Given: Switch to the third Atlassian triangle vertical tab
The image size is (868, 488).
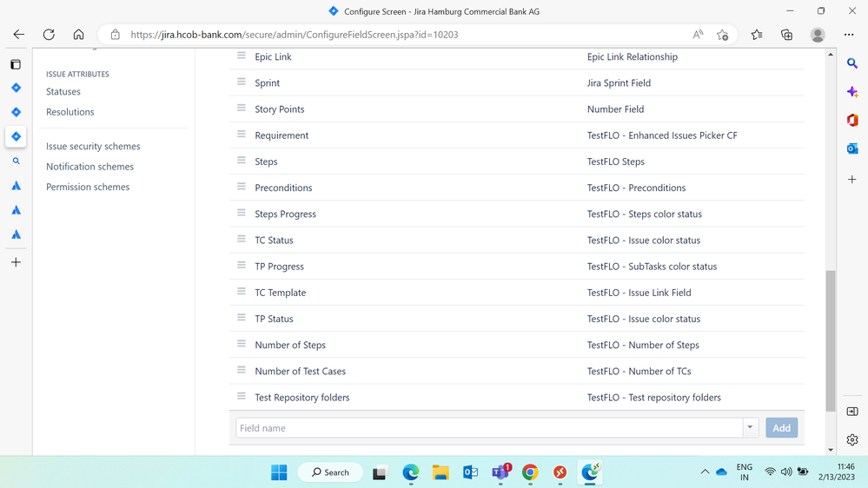Looking at the screenshot, I should 16,234.
